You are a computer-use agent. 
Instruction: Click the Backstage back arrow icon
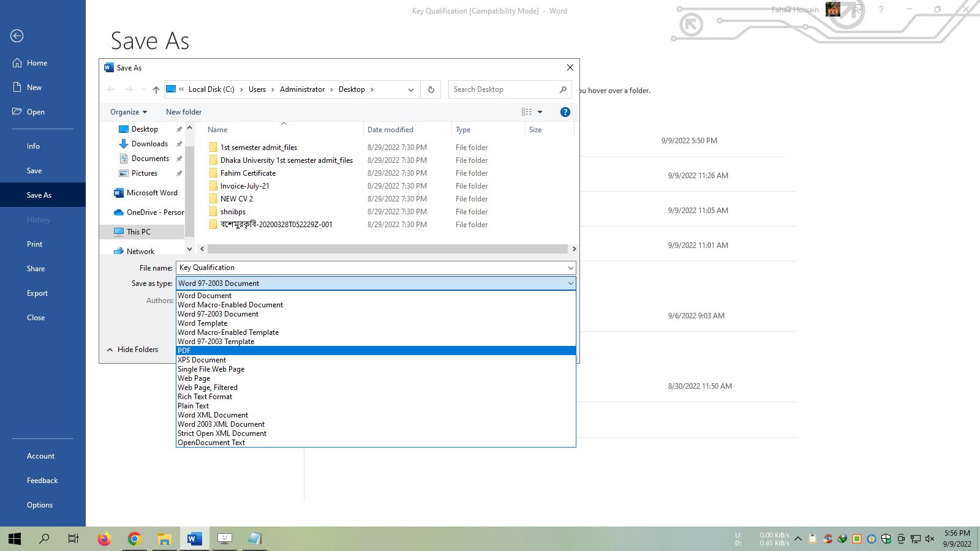(17, 36)
